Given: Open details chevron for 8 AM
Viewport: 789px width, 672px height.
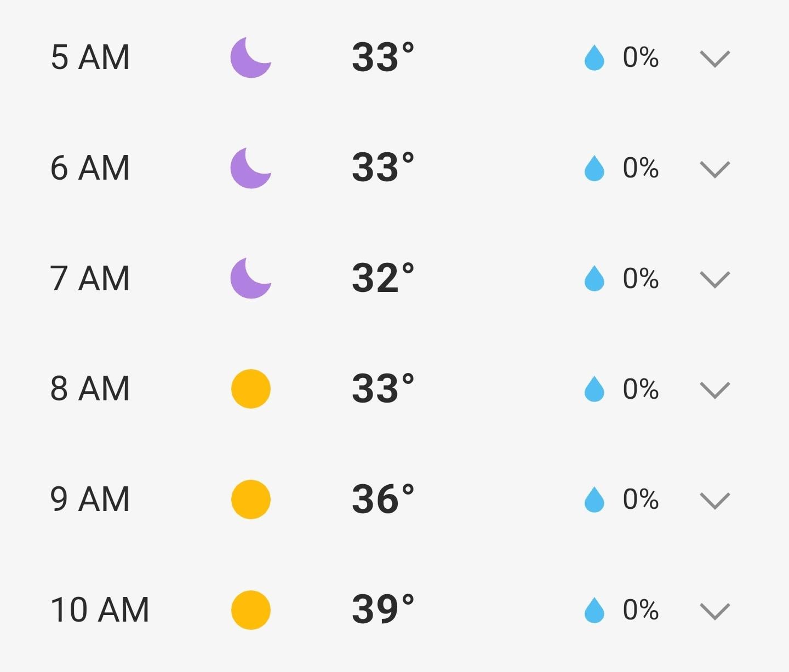Looking at the screenshot, I should click(x=715, y=390).
